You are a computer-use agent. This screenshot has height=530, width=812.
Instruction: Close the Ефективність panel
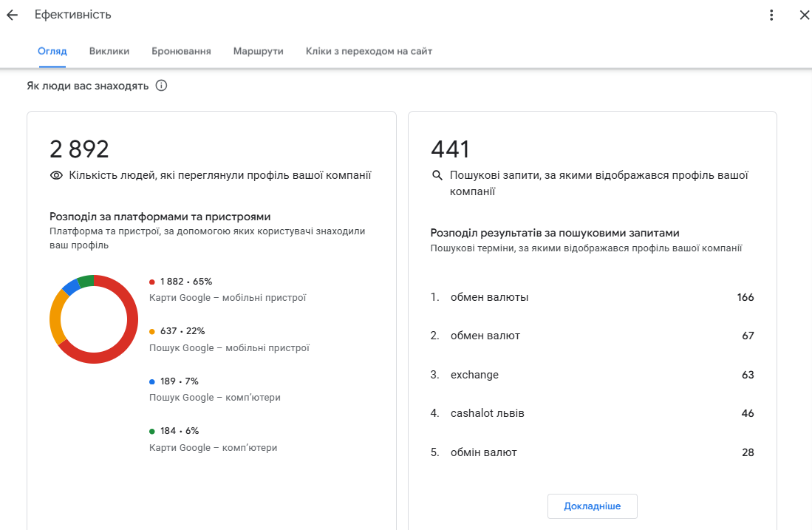pyautogui.click(x=804, y=15)
